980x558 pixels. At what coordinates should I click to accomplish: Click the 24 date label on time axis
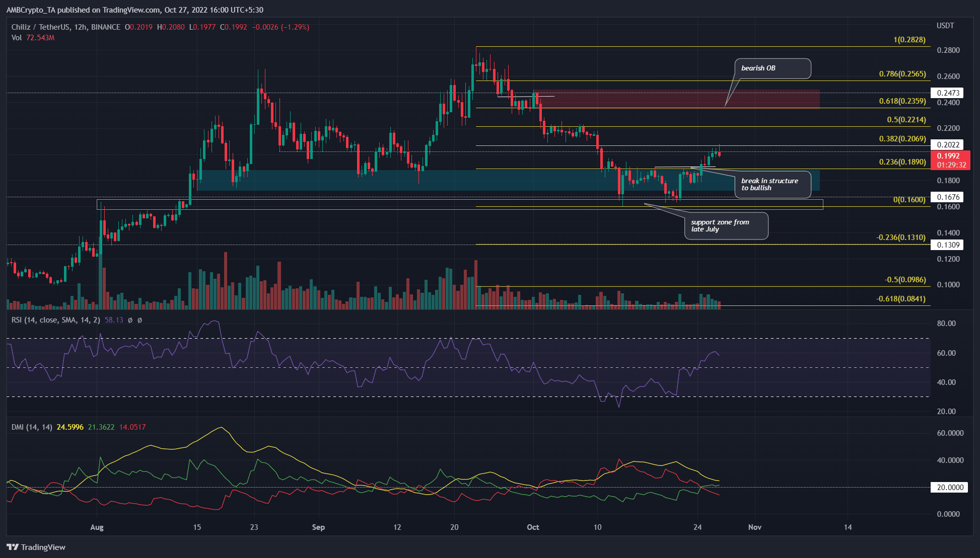point(697,527)
